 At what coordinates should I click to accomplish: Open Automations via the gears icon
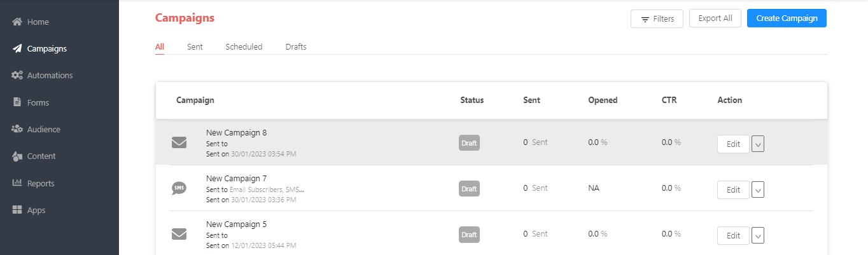17,75
